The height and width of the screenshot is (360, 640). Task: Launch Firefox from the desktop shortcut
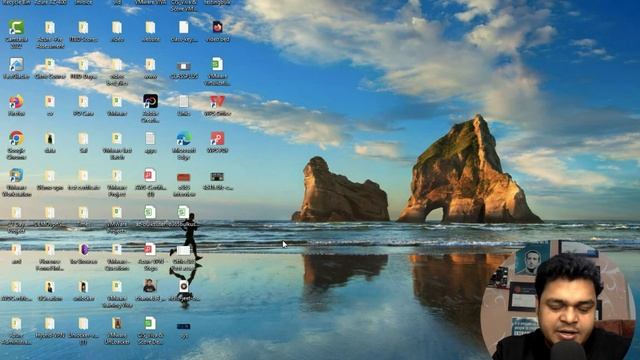click(x=16, y=102)
